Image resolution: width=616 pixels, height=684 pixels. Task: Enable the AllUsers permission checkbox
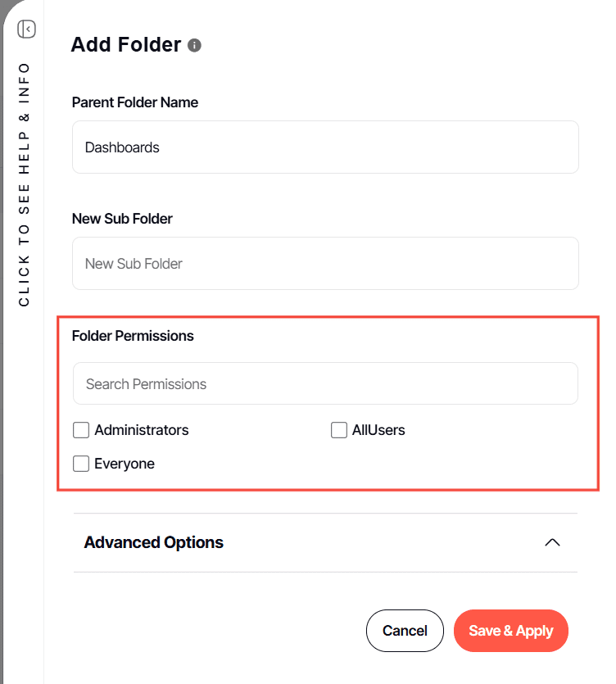339,430
